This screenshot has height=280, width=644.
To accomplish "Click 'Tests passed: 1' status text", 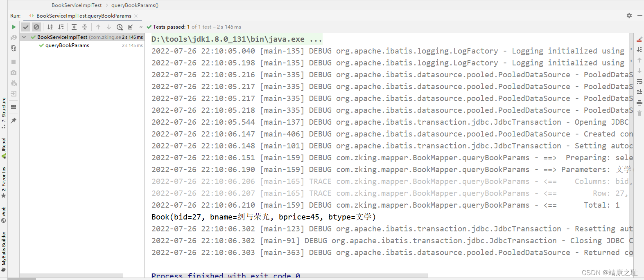I will coord(171,27).
